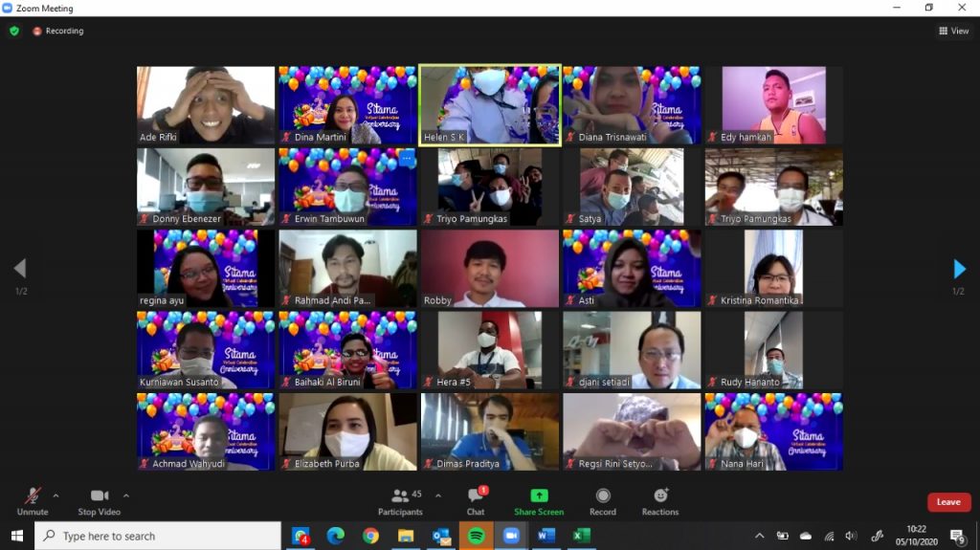Open the Reactions menu

[660, 501]
